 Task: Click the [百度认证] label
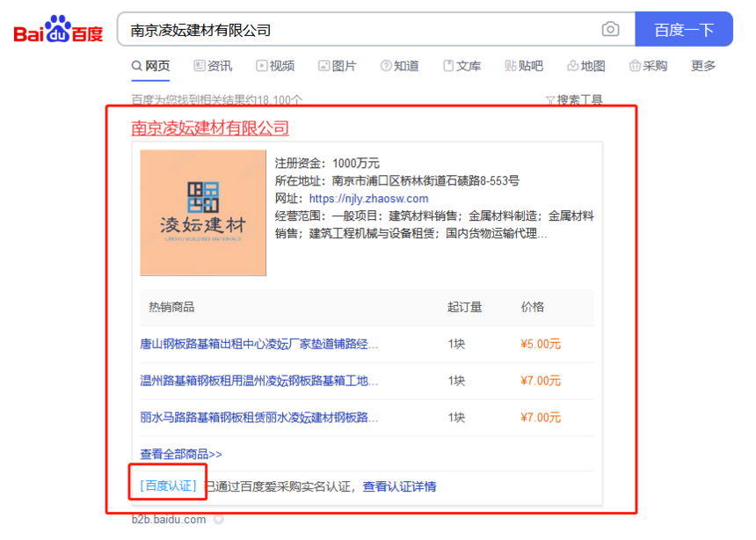(x=168, y=485)
